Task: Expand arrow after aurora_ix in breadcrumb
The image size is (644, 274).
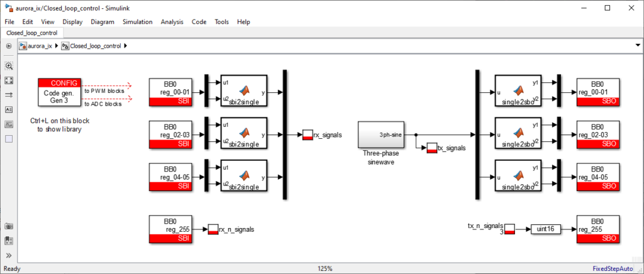Action: (x=57, y=46)
